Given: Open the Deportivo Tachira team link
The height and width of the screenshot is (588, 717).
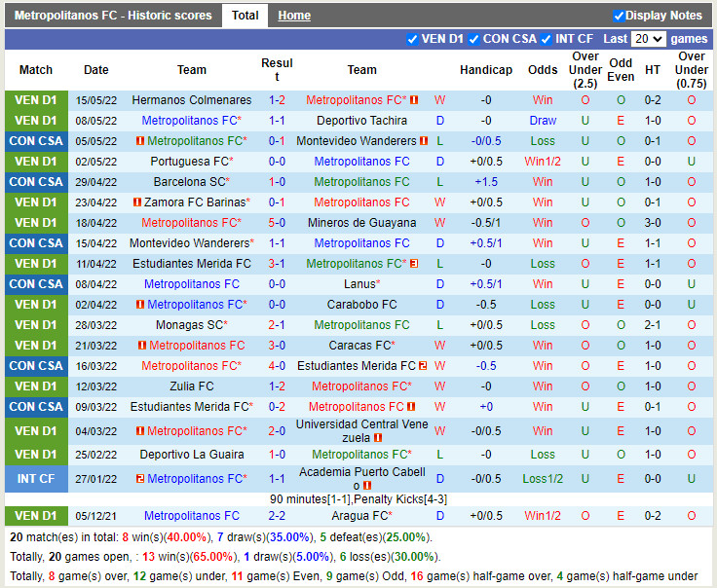Looking at the screenshot, I should (361, 121).
